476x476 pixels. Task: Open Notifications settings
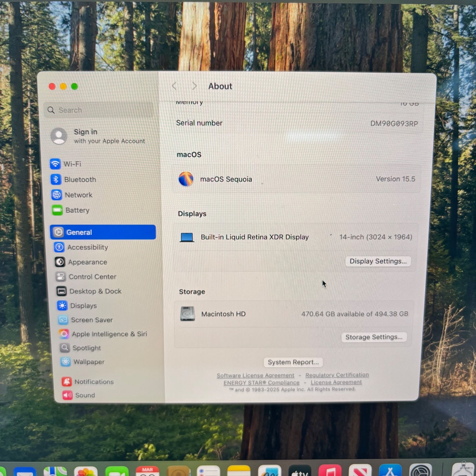tap(94, 382)
